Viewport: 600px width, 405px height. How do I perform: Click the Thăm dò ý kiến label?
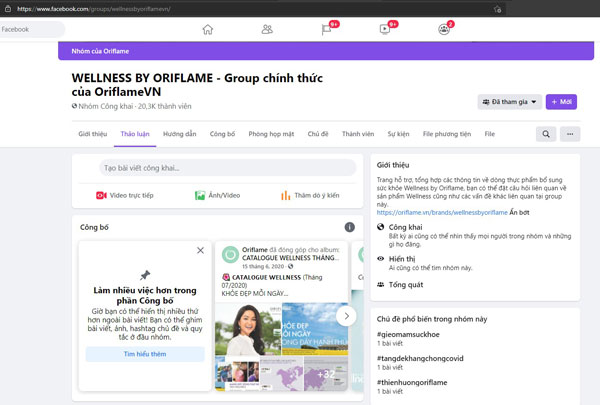pyautogui.click(x=317, y=195)
